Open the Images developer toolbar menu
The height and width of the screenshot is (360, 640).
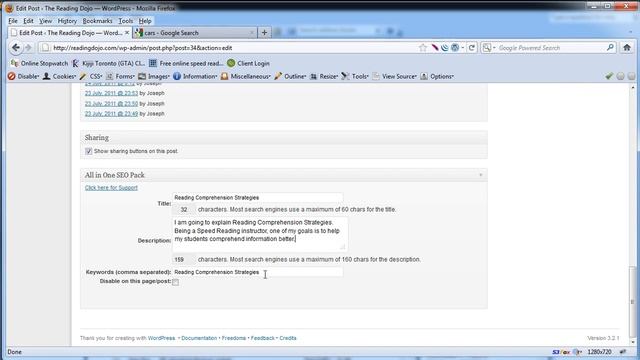pos(154,76)
